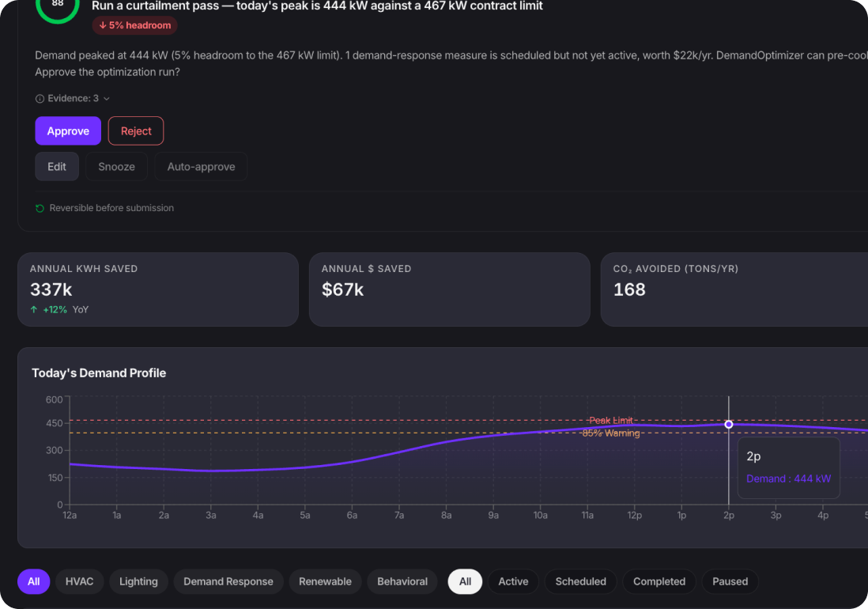The width and height of the screenshot is (868, 609).
Task: Click the 337k value
Action: (51, 289)
